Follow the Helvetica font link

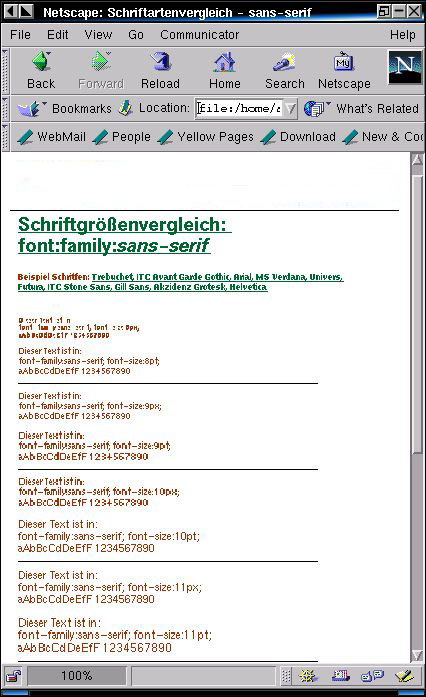tap(248, 287)
